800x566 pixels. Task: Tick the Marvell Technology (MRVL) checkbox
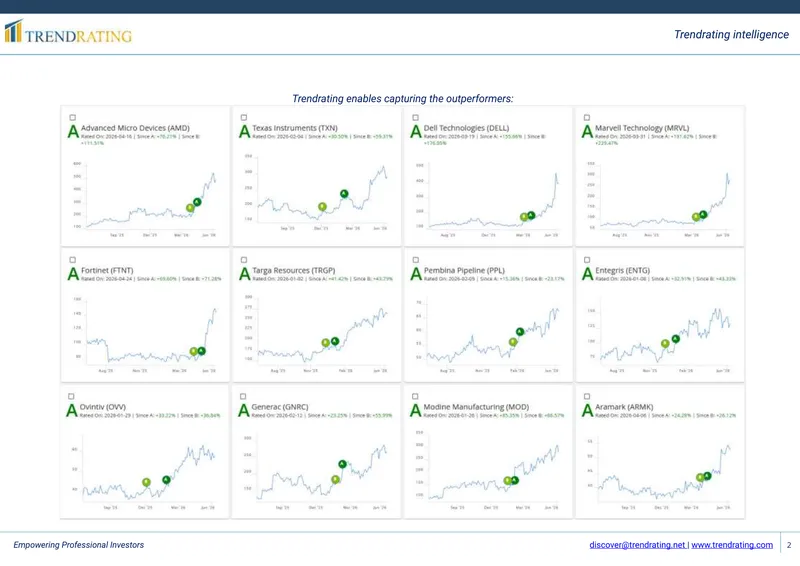tap(587, 117)
